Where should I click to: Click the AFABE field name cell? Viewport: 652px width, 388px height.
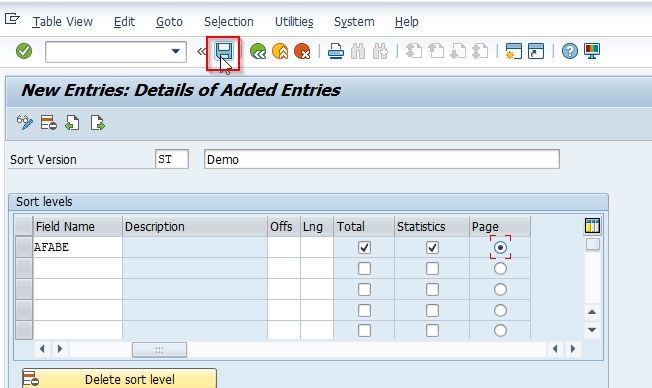coord(78,247)
